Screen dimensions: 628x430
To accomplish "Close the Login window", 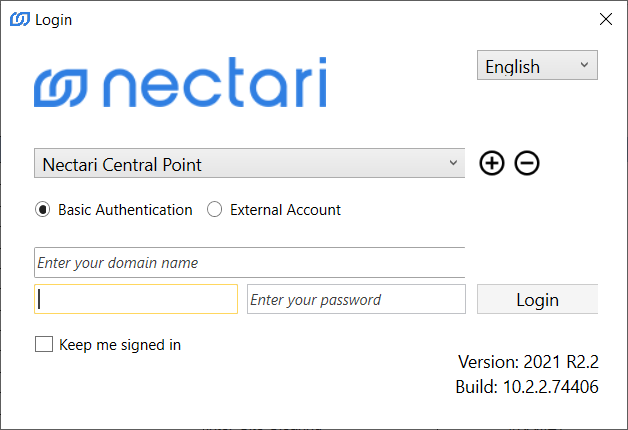I will click(x=605, y=19).
